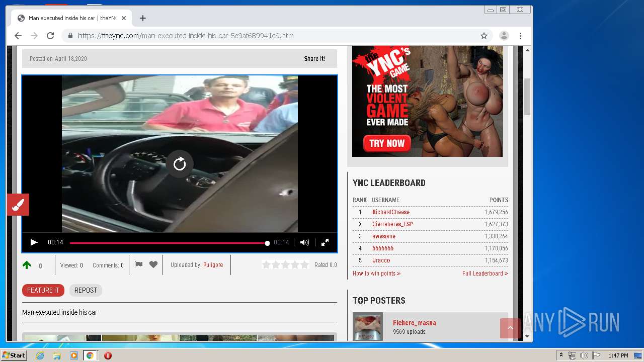Click the page scrollbar up arrow
Viewport: 644px width, 362px height.
pyautogui.click(x=527, y=50)
